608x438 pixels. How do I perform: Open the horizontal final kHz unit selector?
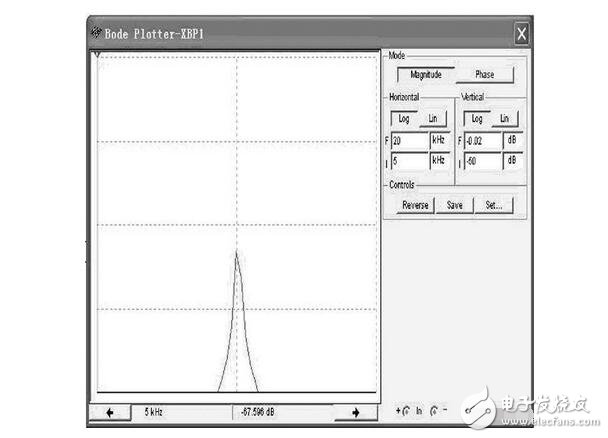pyautogui.click(x=440, y=141)
